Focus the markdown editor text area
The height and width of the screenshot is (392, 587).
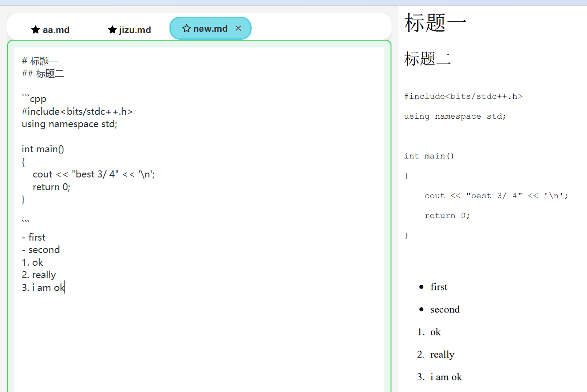(x=199, y=219)
